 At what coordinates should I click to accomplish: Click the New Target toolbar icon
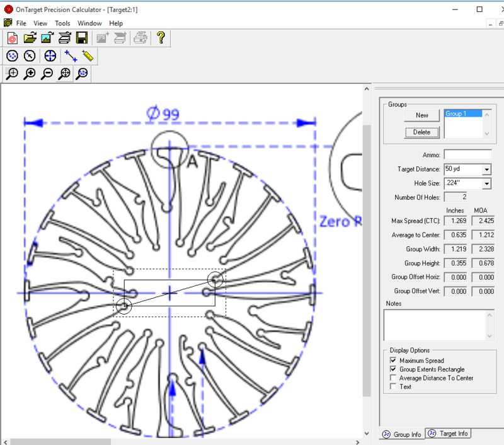pyautogui.click(x=12, y=38)
